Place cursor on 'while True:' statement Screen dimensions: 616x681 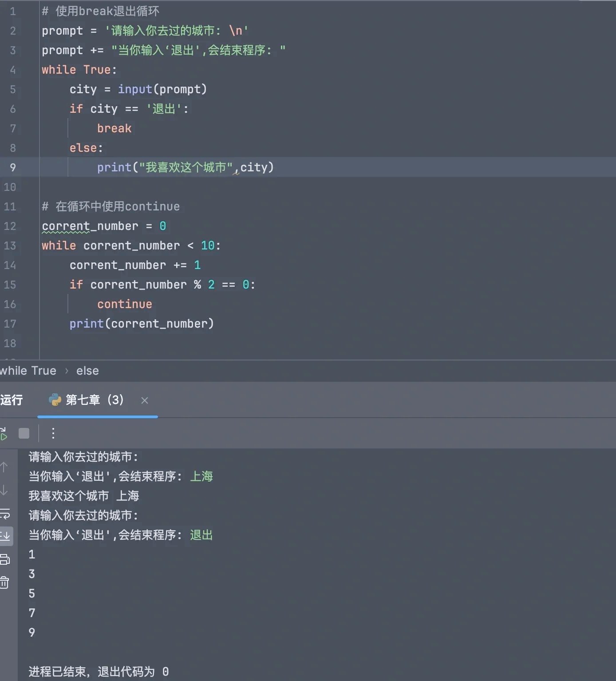pyautogui.click(x=79, y=70)
